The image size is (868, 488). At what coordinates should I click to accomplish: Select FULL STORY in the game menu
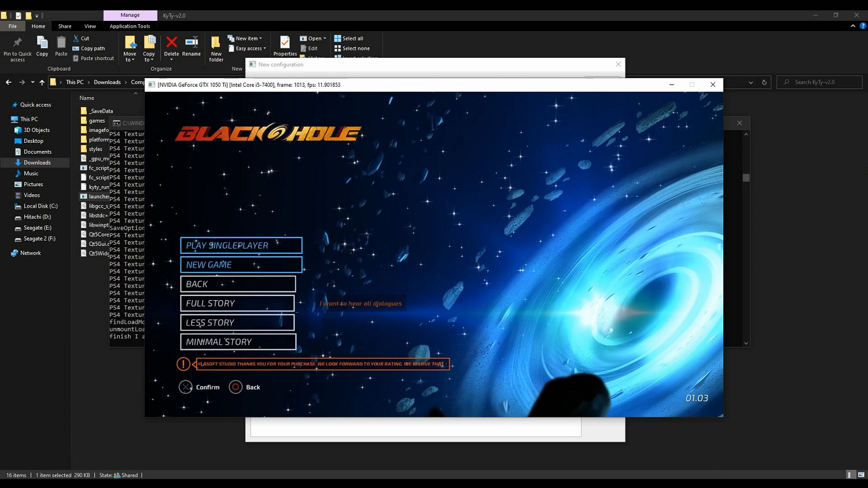(x=237, y=303)
